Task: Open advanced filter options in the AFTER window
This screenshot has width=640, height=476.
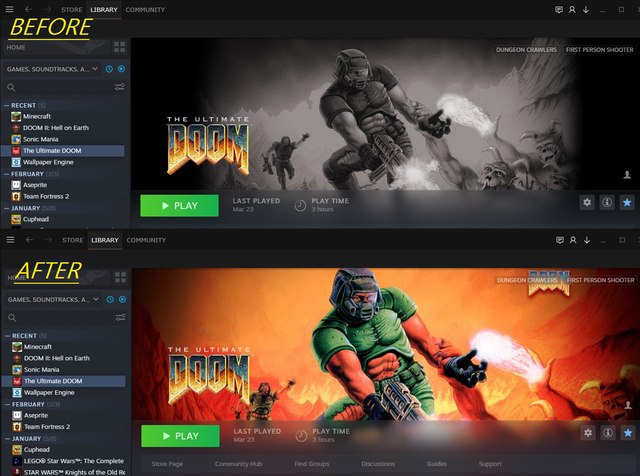Action: [x=120, y=318]
